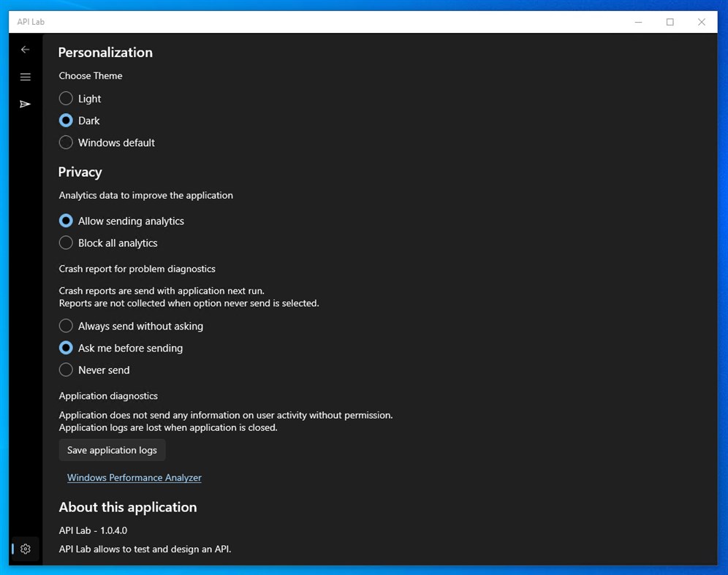Set crash reports to Never send
Screen dimensions: 728x575
pos(65,370)
